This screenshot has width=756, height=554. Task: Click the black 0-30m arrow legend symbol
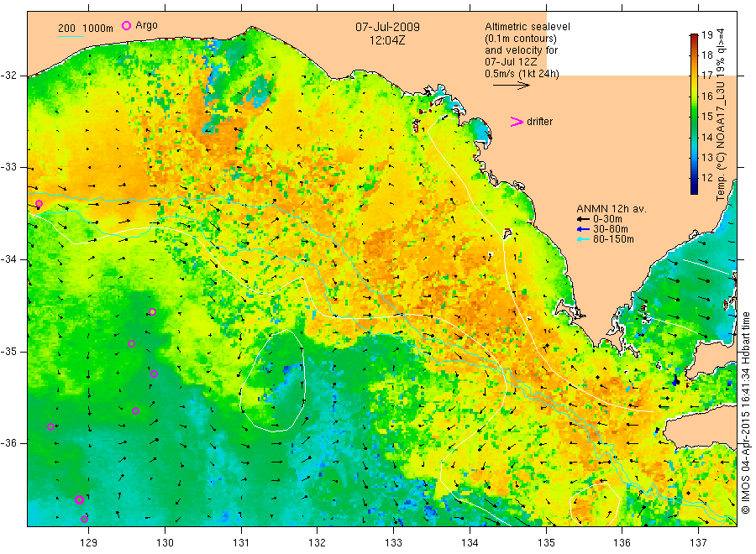point(584,219)
